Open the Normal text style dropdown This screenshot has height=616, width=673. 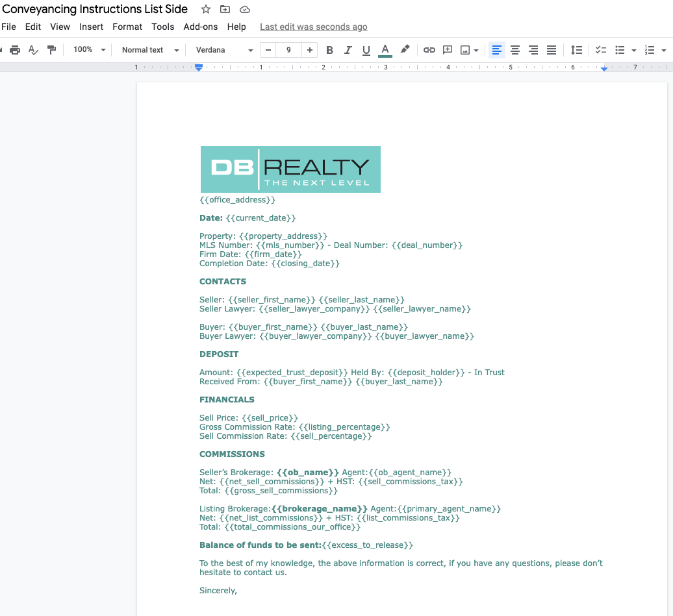(150, 50)
